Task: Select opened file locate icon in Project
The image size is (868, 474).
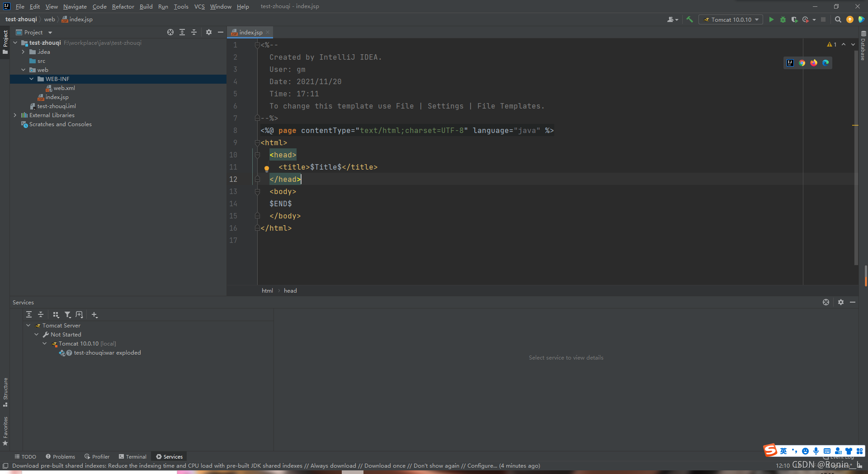Action: click(x=170, y=32)
